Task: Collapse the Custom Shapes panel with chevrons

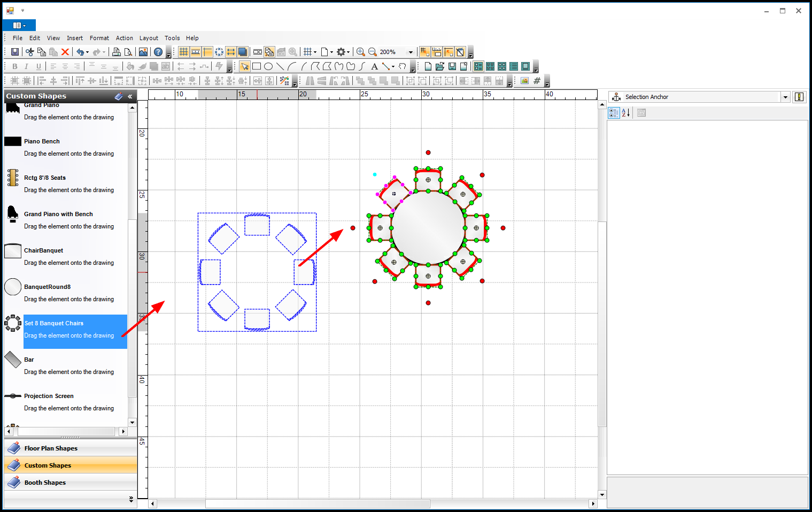Action: click(x=130, y=96)
